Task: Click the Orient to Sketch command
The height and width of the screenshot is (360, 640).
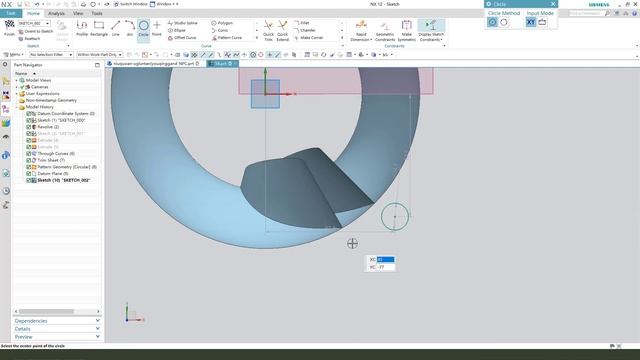Action: click(x=36, y=31)
